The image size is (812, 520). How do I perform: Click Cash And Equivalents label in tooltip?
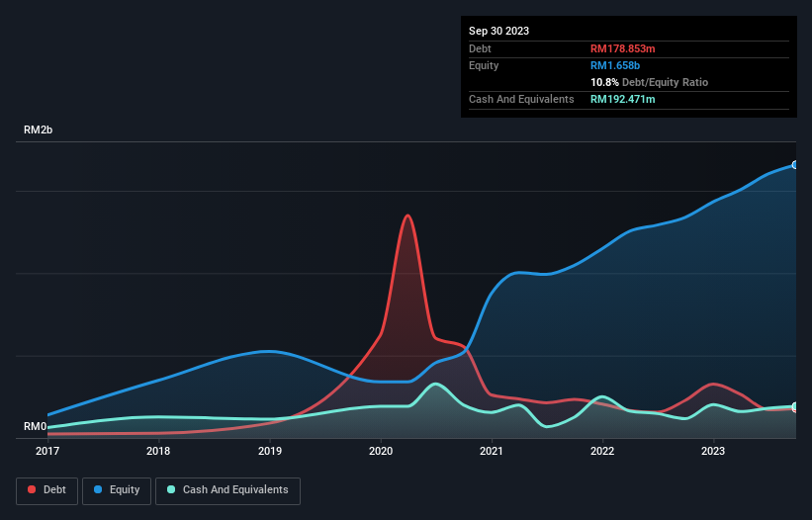point(521,99)
